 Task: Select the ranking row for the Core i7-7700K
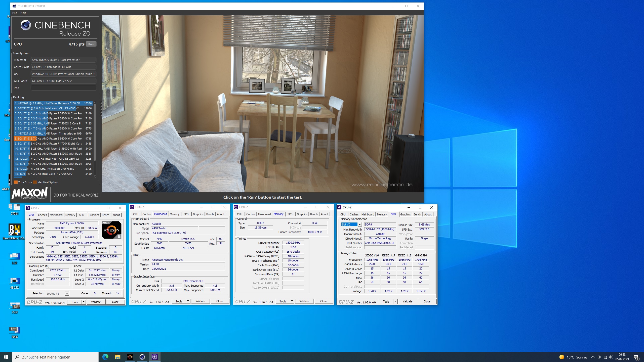pos(53,174)
